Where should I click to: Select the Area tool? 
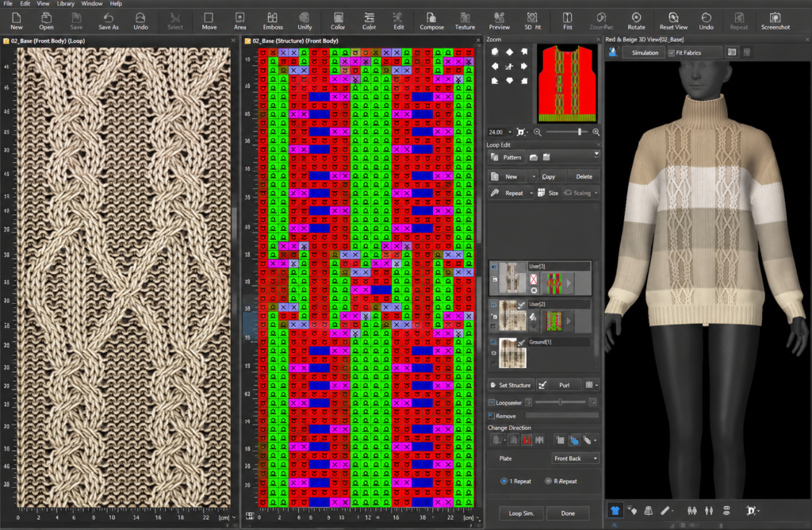coord(239,21)
